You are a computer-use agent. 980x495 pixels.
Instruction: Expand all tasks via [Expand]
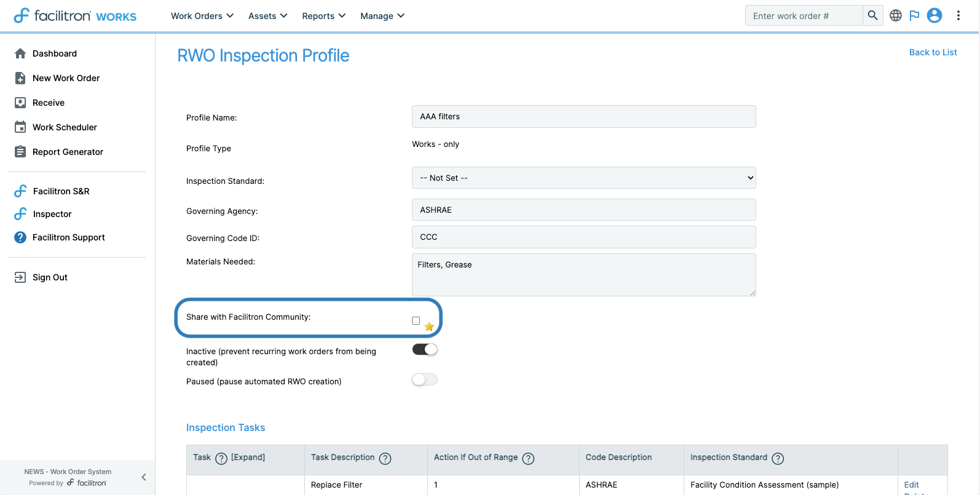248,457
